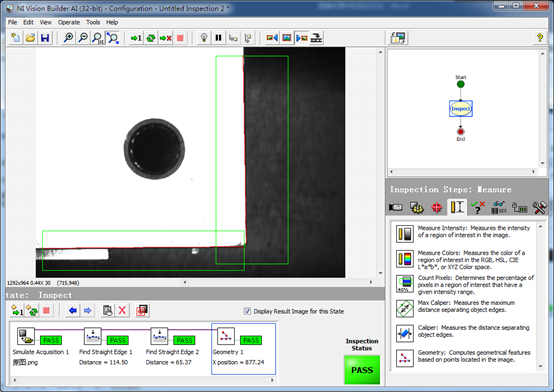Click the edit step icon
This screenshot has width=554, height=392.
point(107,311)
